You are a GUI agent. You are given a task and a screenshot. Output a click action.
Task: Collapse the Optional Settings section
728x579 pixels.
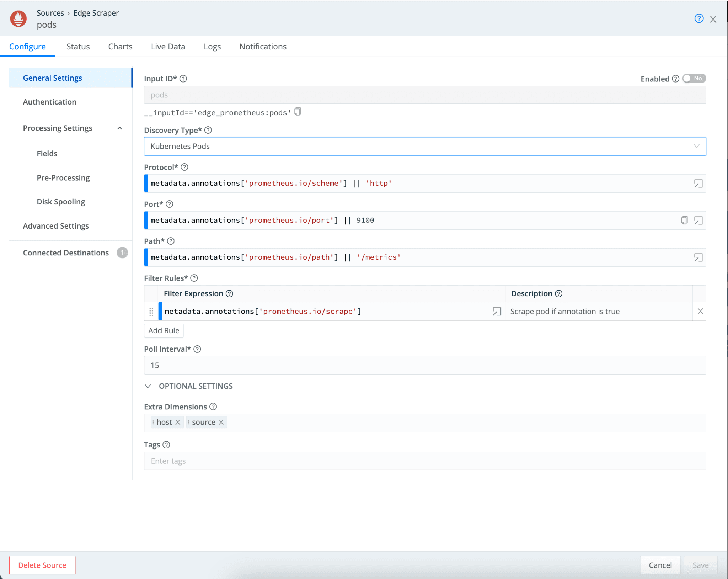(x=148, y=386)
